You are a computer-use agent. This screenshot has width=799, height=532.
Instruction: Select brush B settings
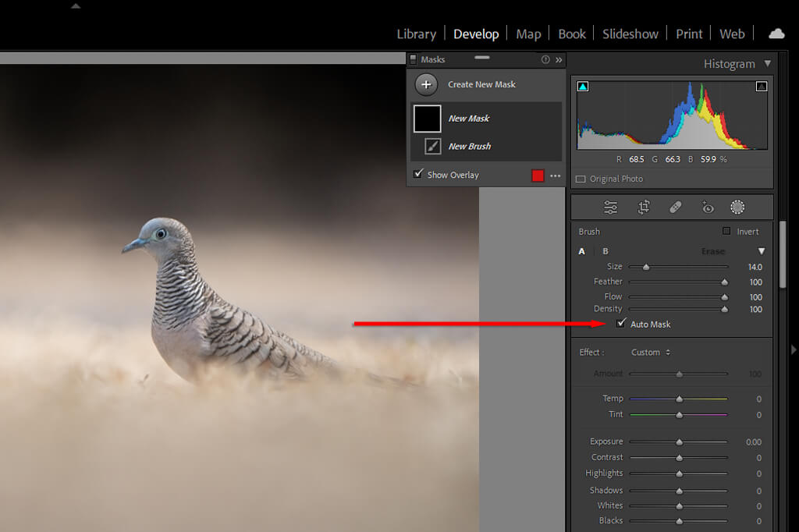[605, 251]
